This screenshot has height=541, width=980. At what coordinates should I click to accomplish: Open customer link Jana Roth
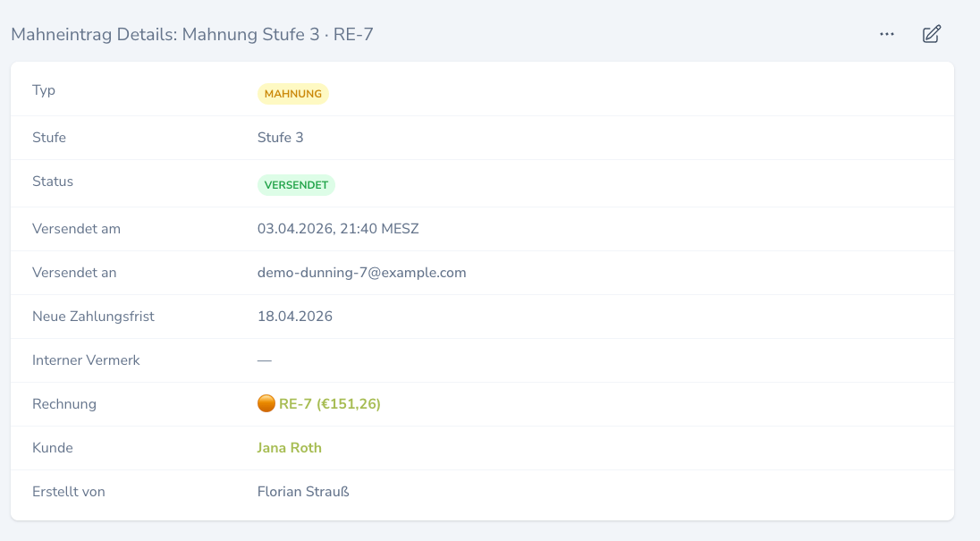[290, 448]
